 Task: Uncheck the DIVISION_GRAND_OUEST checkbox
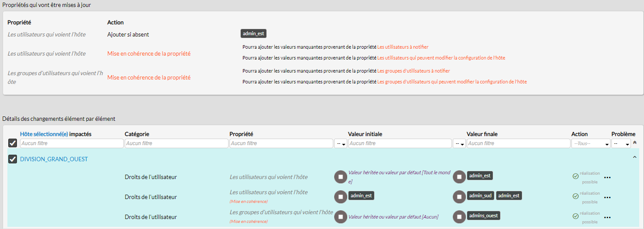pyautogui.click(x=13, y=159)
